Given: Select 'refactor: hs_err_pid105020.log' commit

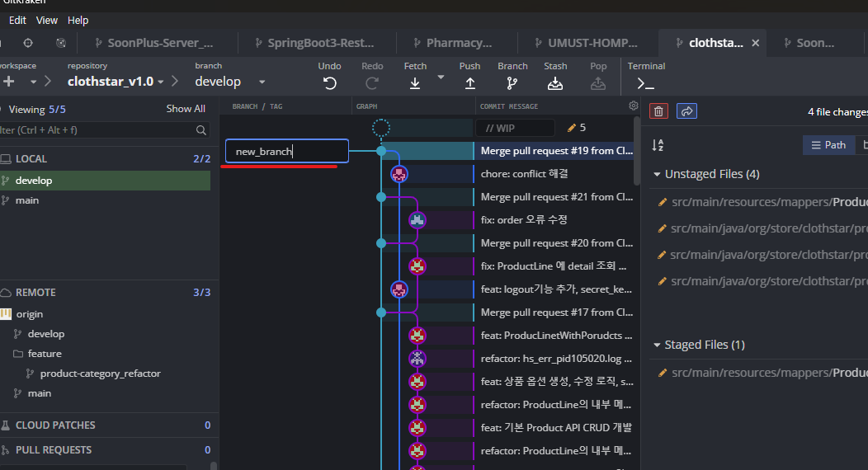Looking at the screenshot, I should pyautogui.click(x=556, y=359).
